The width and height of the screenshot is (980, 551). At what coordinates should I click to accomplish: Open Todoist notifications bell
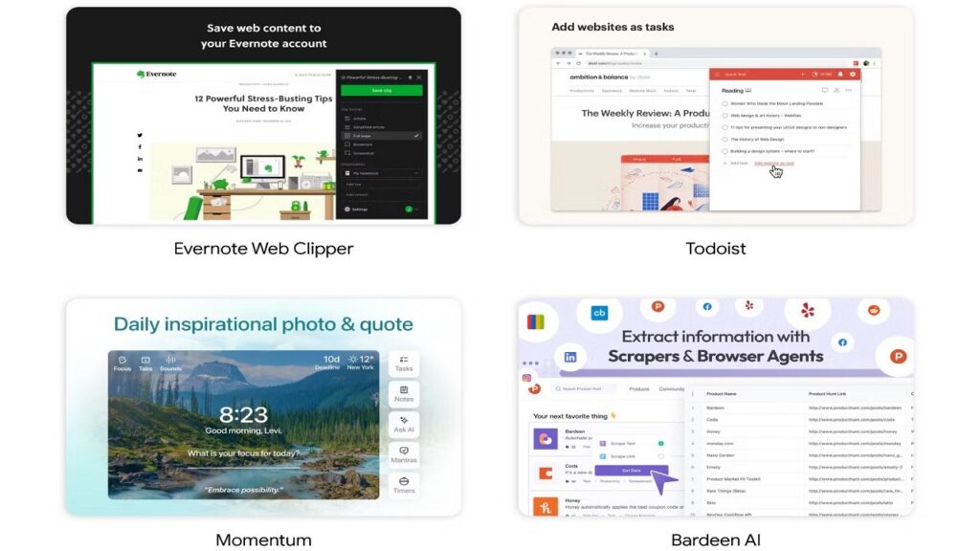(x=840, y=75)
